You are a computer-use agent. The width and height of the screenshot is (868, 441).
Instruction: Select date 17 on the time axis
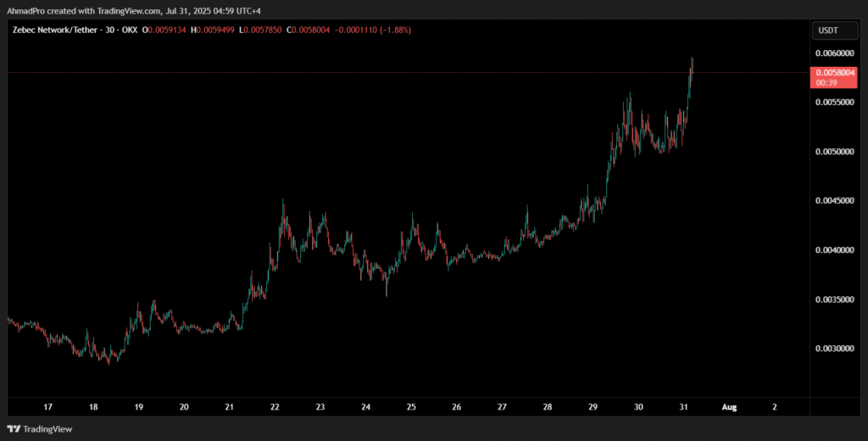[x=47, y=407]
